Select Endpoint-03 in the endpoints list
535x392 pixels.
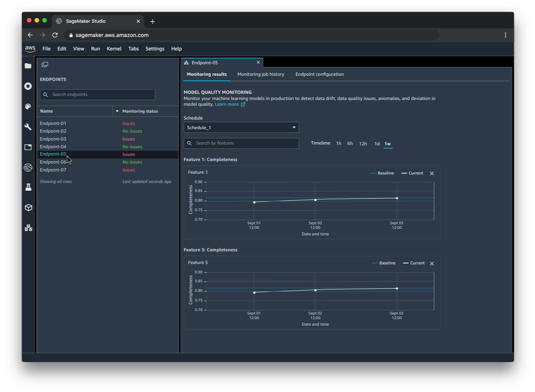click(53, 139)
